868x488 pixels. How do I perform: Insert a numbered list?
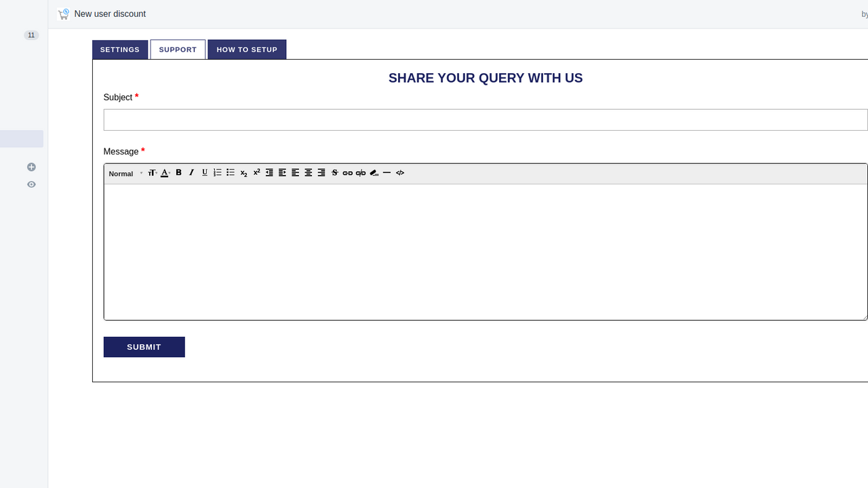tap(218, 173)
